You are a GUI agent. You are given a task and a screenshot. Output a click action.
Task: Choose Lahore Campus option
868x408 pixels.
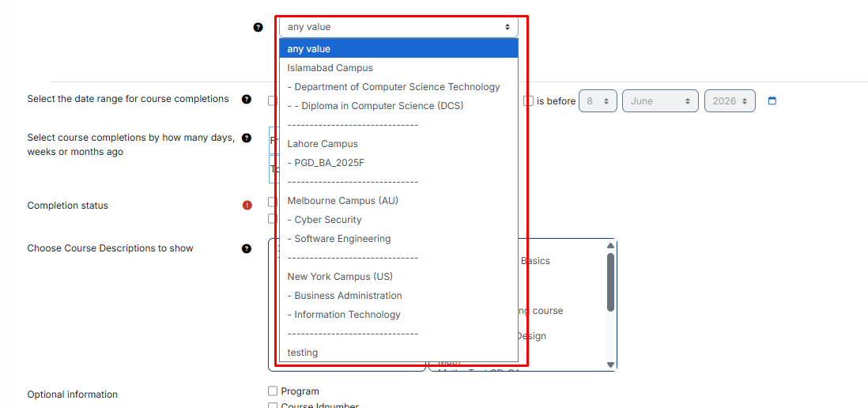click(x=398, y=144)
